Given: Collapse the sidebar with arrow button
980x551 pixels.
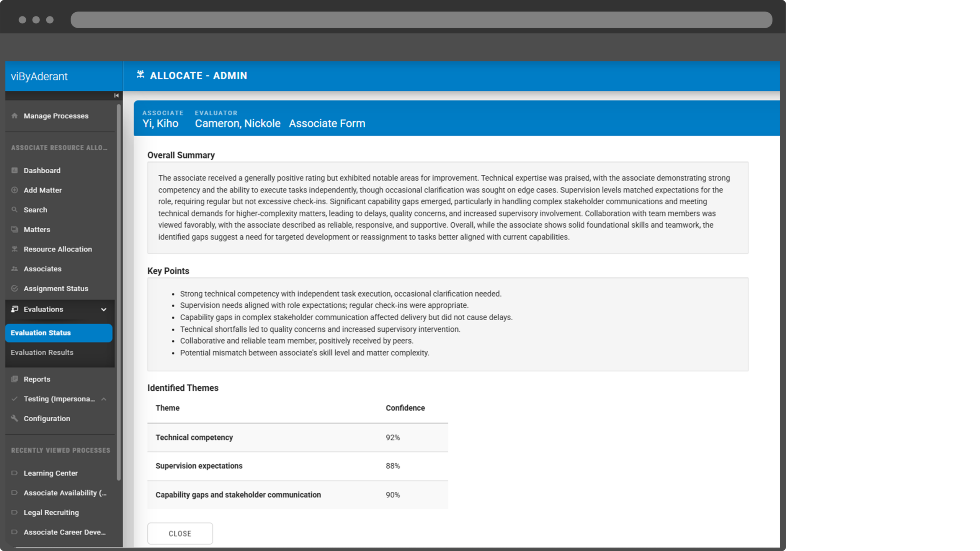Looking at the screenshot, I should (x=116, y=95).
